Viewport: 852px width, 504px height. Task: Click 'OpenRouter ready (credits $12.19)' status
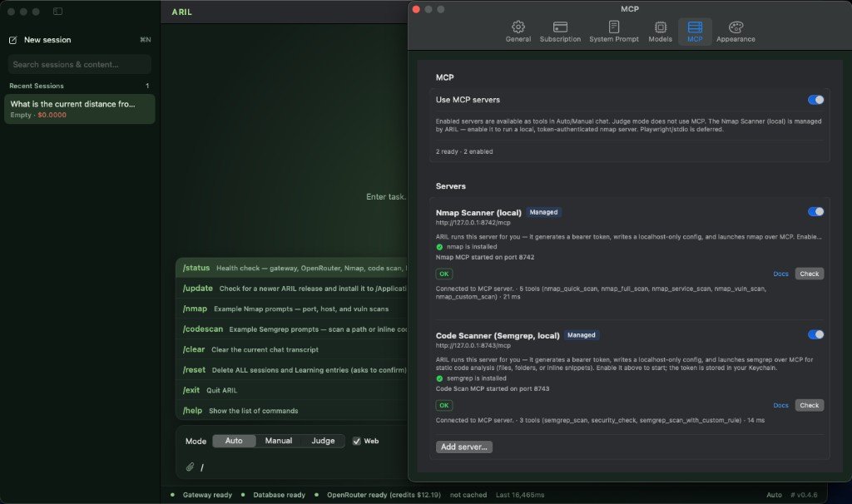pyautogui.click(x=384, y=495)
